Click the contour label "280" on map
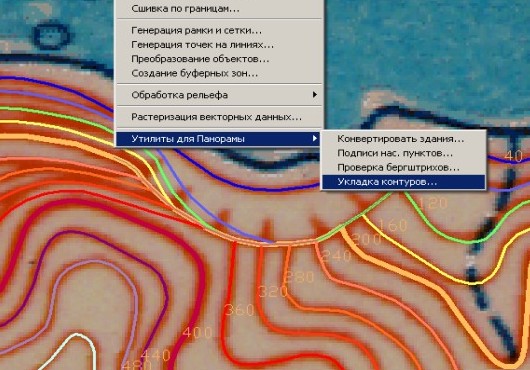This screenshot has width=530, height=370. click(x=299, y=277)
